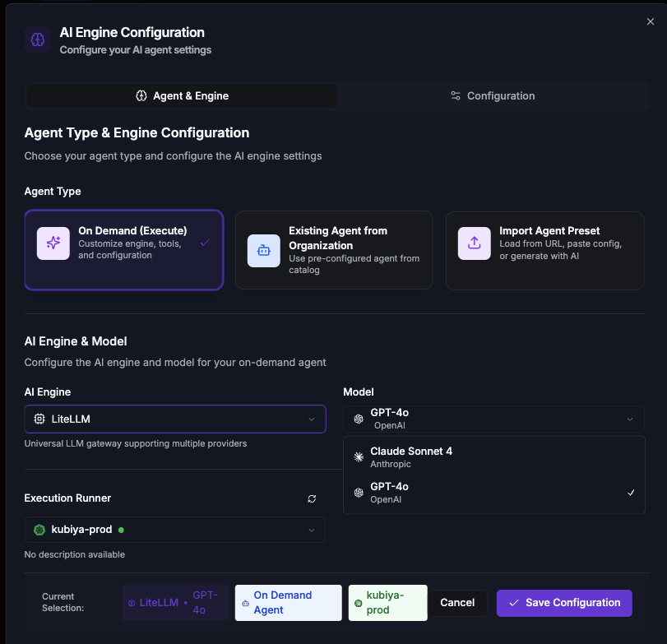Image resolution: width=667 pixels, height=644 pixels.
Task: Expand the AI Engine dropdown chevron
Action: tap(312, 419)
